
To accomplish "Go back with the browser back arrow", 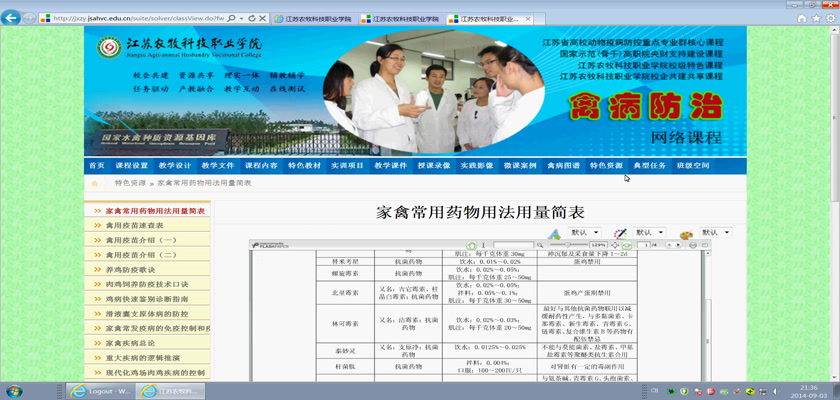I will coord(11,18).
